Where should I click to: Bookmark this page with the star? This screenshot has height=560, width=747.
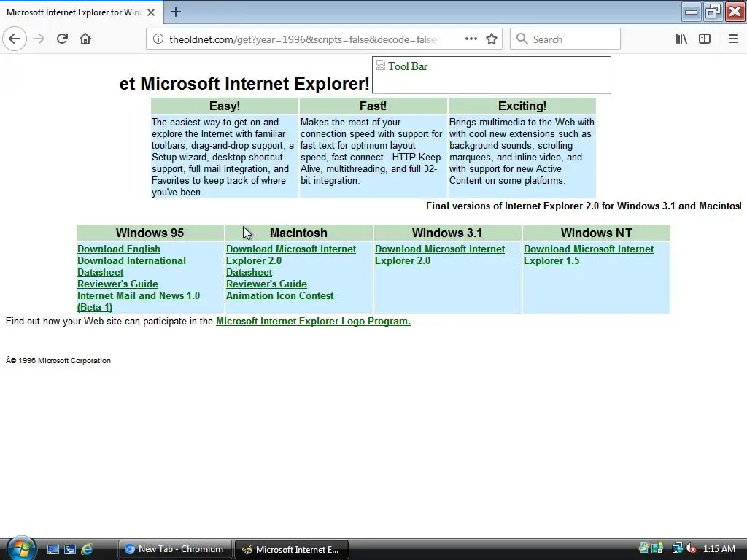pyautogui.click(x=492, y=39)
